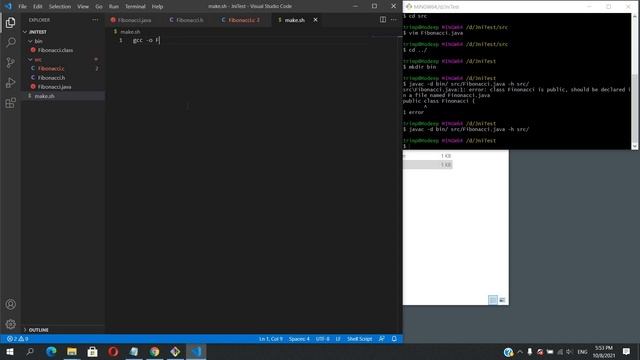Click on line 1 gcc code in editor
640x360 pixels.
pyautogui.click(x=147, y=40)
